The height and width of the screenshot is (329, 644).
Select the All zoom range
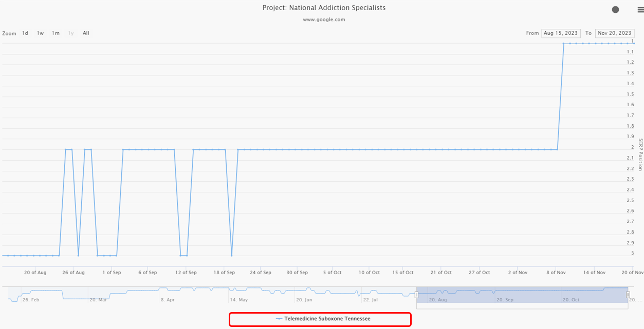point(86,33)
